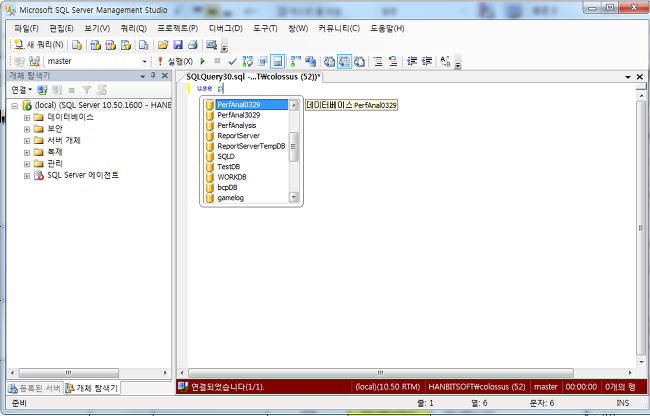
Task: Open the SQL editor toolbar overflow arrow
Action: click(x=458, y=62)
